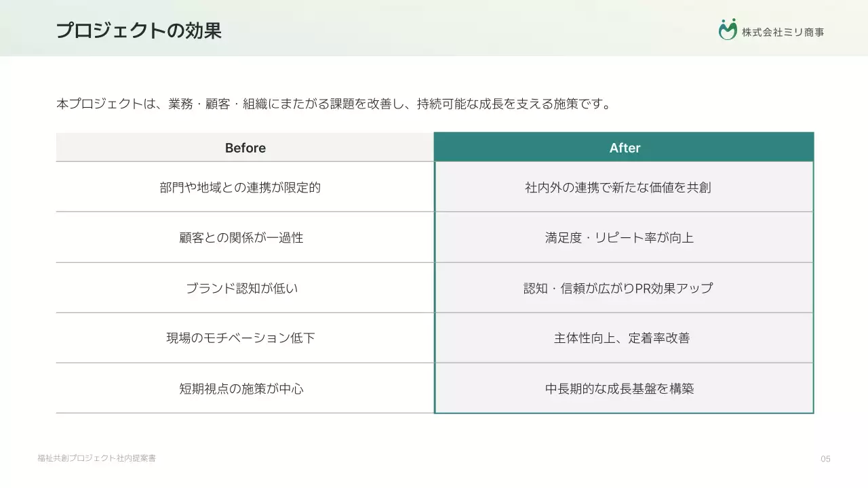Click the teal After header bar
The height and width of the screenshot is (488, 868).
coord(624,147)
